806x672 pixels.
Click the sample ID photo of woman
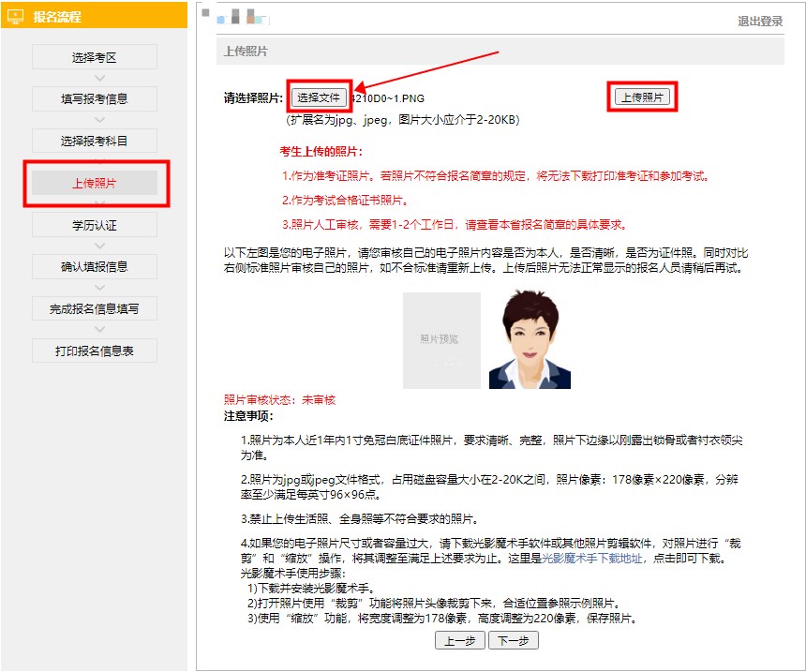530,339
